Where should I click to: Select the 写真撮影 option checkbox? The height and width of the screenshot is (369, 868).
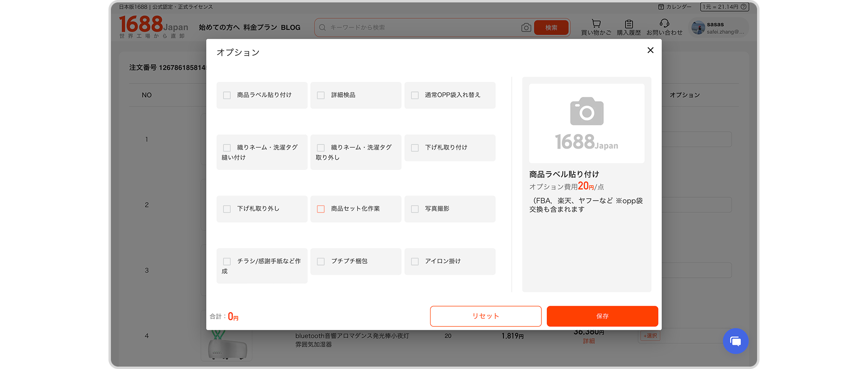coord(415,209)
